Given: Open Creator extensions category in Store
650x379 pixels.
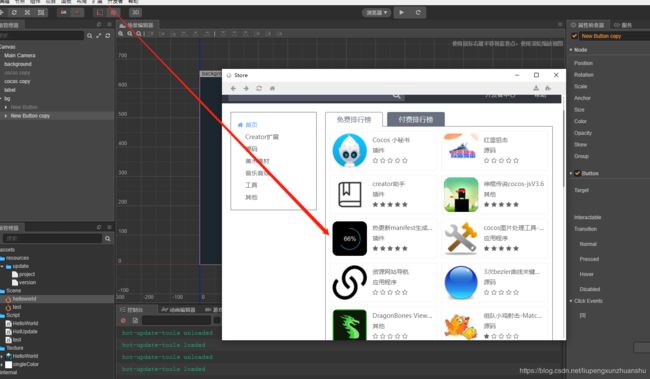Looking at the screenshot, I should [x=262, y=137].
